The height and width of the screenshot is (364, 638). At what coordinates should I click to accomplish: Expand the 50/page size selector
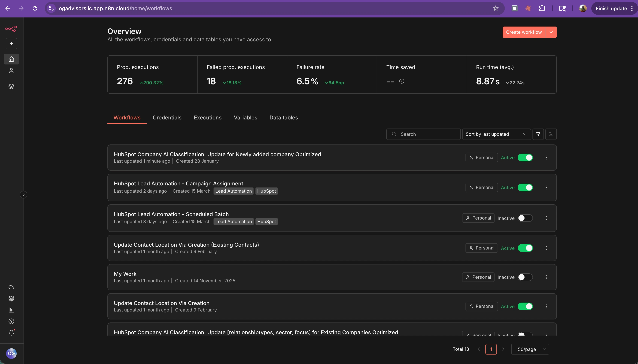(x=530, y=349)
